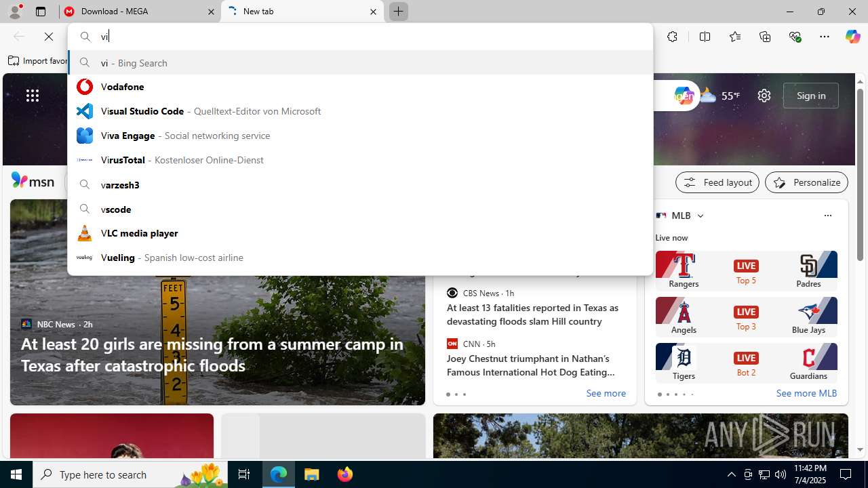Click the CNN source icon

coord(452,344)
